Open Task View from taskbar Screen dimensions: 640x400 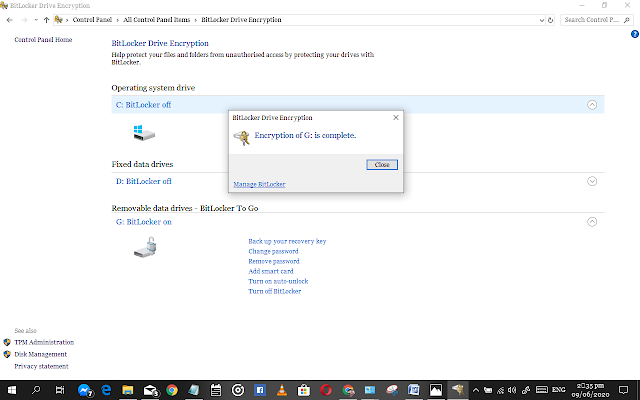60,390
